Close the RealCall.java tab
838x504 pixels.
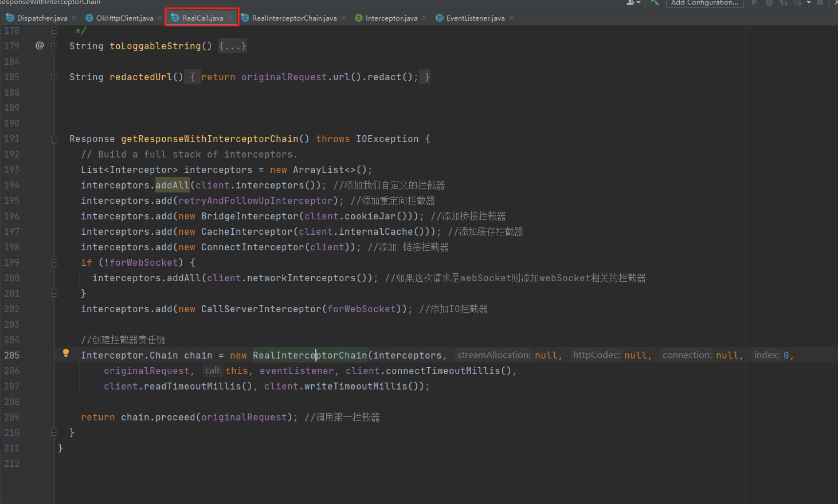coord(230,18)
